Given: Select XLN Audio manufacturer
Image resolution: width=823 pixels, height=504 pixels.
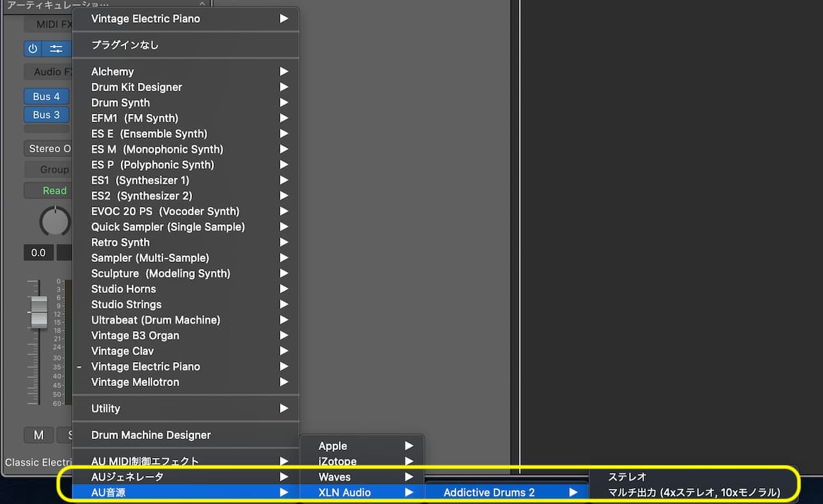Looking at the screenshot, I should 363,492.
